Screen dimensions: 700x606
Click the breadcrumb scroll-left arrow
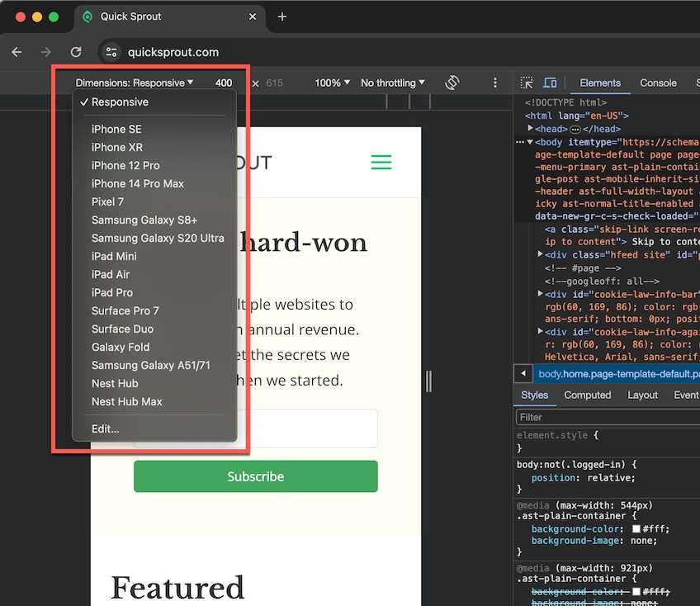point(523,373)
